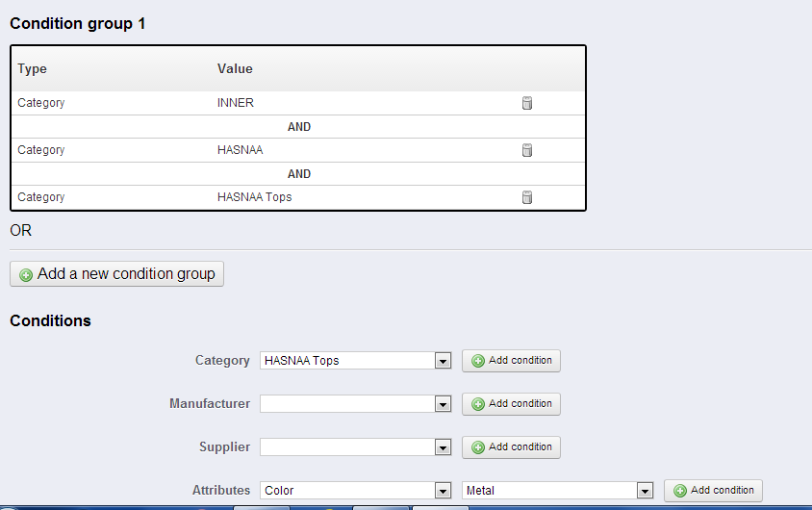Add a new condition group
812x510 pixels.
(116, 274)
